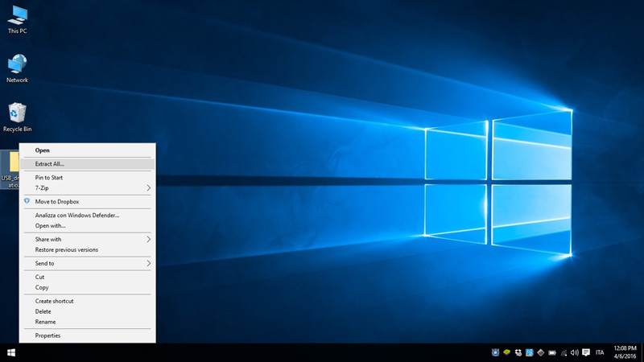Click the Dropbox tray icon
Image resolution: width=644 pixels, height=362 pixels.
coord(518,352)
